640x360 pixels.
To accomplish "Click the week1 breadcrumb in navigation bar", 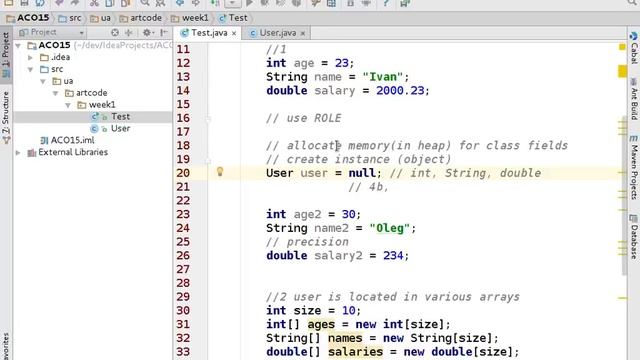I will (x=190, y=18).
